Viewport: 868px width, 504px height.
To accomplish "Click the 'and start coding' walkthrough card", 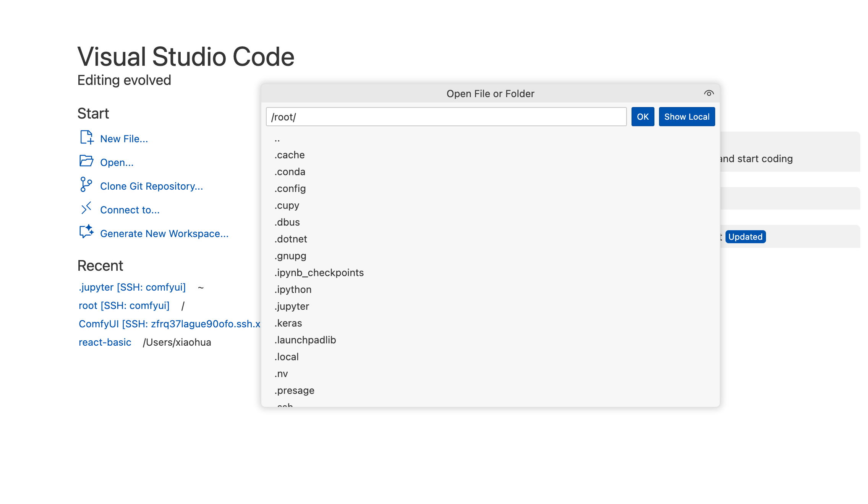I will point(790,152).
